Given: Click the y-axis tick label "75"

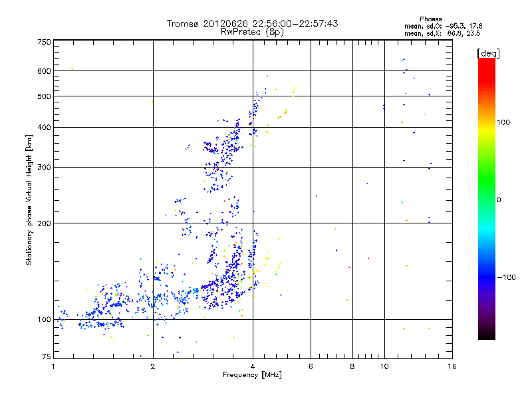Looking at the screenshot, I should 47,356.
